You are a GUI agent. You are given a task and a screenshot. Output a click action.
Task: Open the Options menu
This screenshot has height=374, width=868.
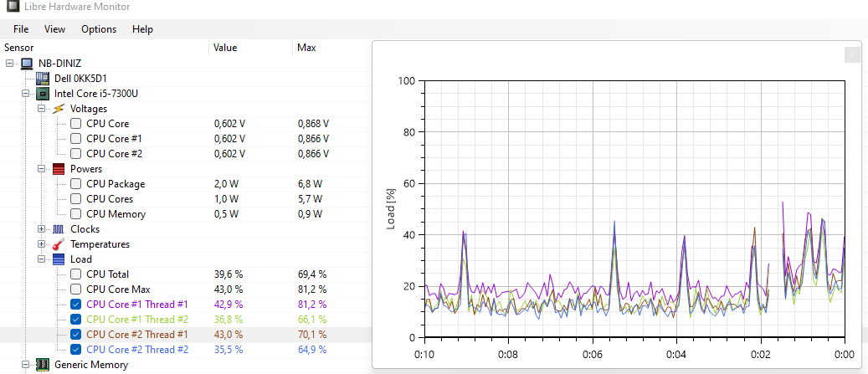pyautogui.click(x=99, y=29)
